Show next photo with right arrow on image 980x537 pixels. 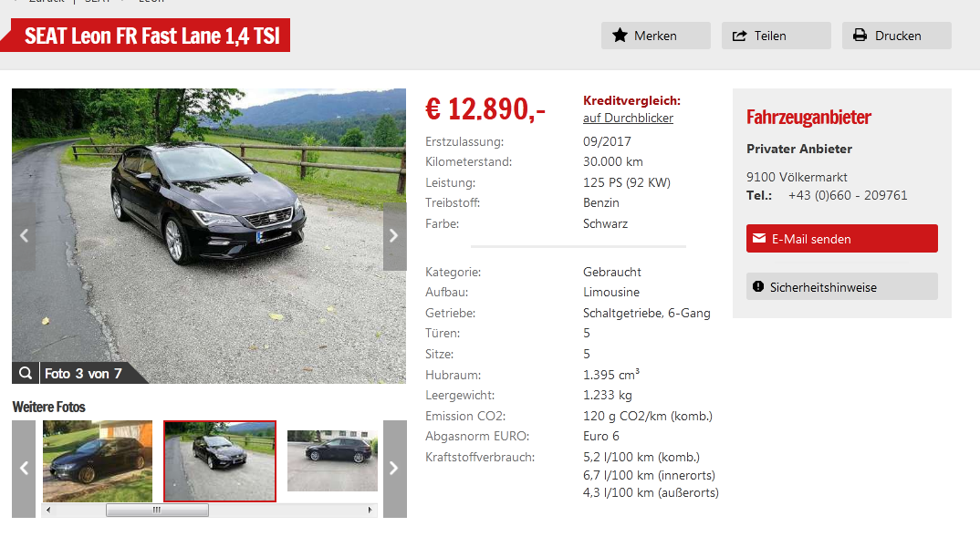394,236
